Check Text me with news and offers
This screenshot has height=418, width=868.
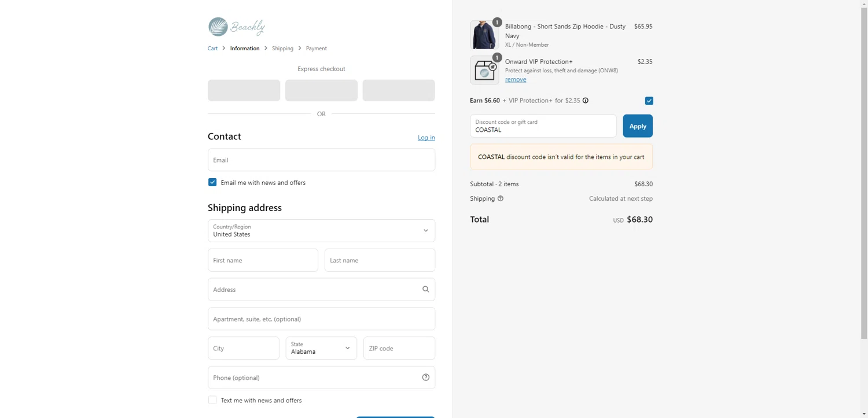coord(212,400)
